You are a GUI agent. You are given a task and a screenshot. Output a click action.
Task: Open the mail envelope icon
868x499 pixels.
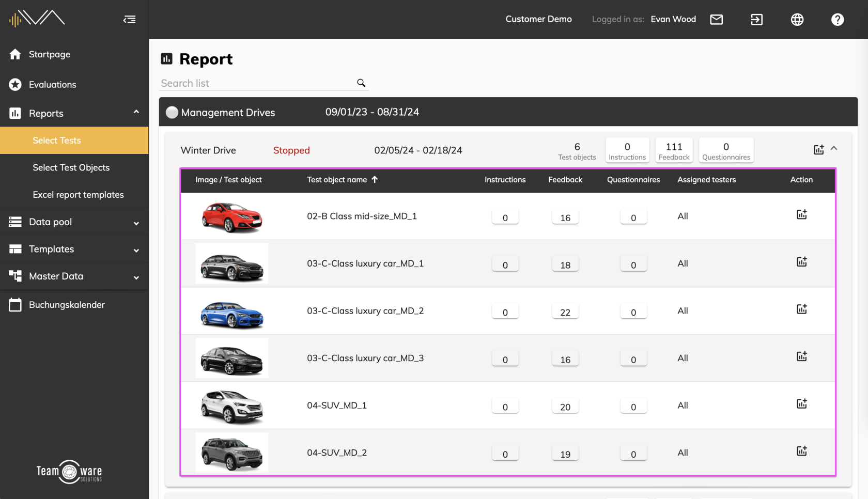(716, 19)
